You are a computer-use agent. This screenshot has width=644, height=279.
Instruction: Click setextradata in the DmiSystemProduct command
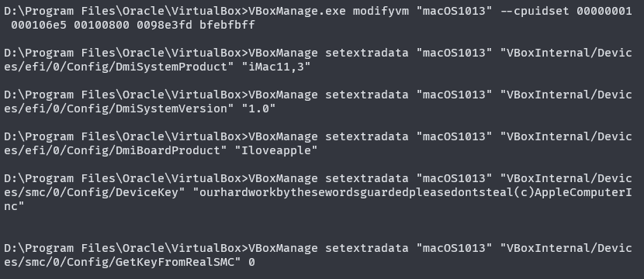[367, 53]
